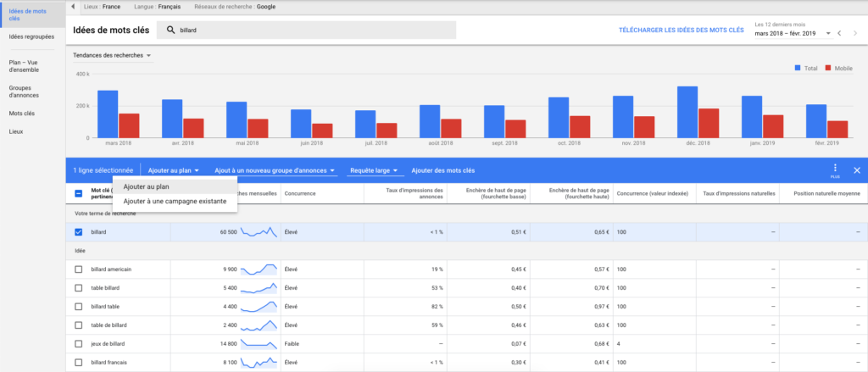Open Groupes d'annonces in sidebar

[x=24, y=92]
